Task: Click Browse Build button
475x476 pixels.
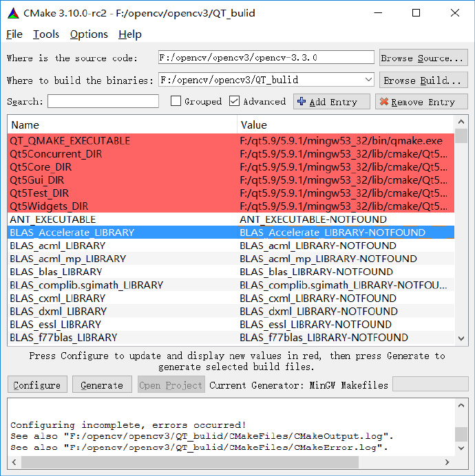Action: [423, 80]
